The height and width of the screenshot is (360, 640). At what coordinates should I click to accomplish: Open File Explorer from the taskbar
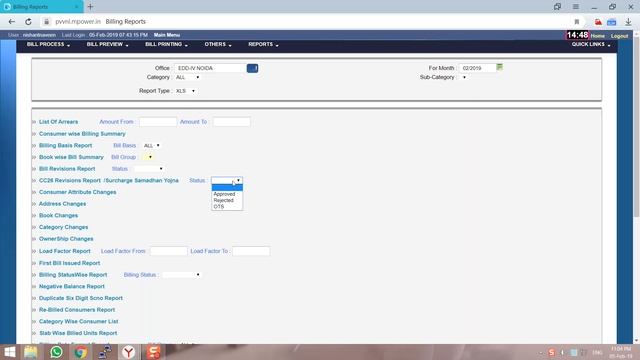click(x=31, y=352)
